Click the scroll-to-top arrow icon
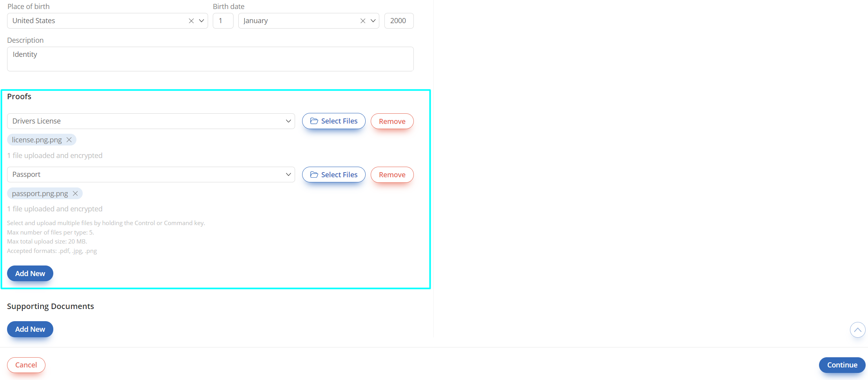This screenshot has height=380, width=868. (858, 330)
